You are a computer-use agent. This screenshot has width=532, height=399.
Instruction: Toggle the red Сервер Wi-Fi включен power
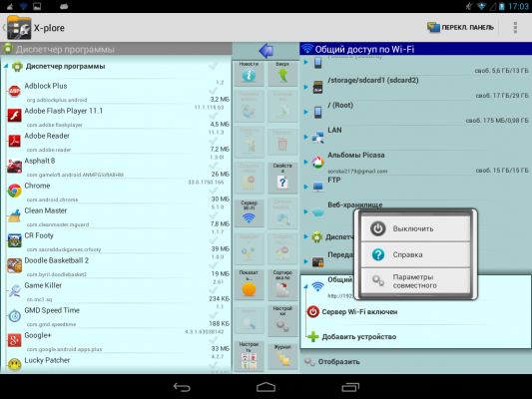tap(312, 311)
